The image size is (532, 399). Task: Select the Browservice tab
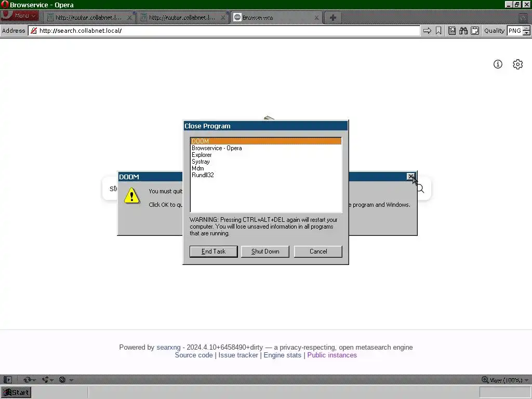pos(276,17)
